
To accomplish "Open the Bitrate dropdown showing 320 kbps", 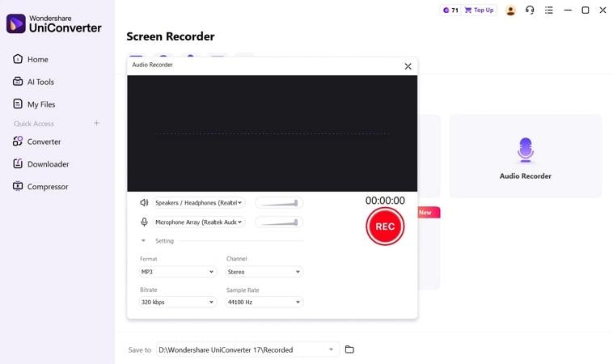I will click(x=177, y=303).
